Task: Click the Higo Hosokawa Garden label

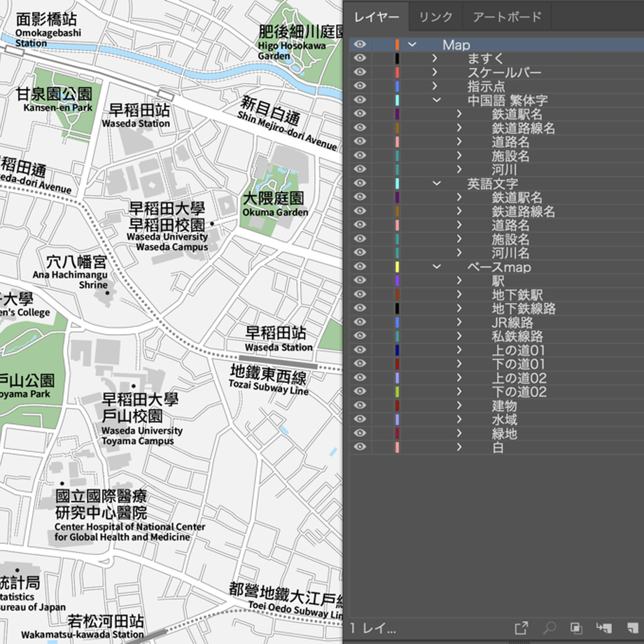Action: pyautogui.click(x=292, y=50)
